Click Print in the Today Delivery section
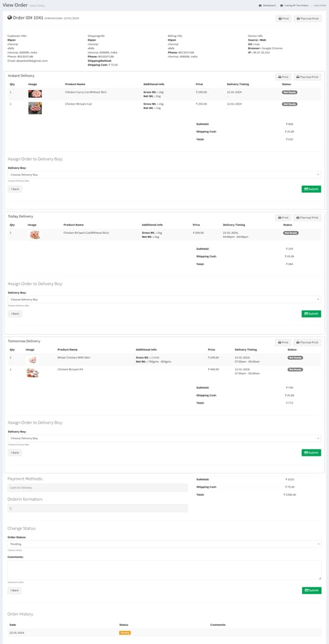Screen dimensions: 329x644 pos(283,218)
